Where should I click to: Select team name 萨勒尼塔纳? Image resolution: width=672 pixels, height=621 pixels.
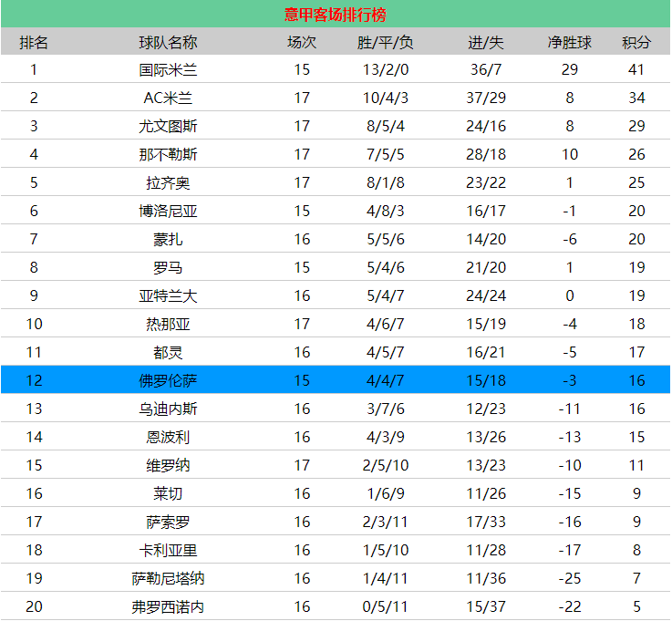pos(168,578)
